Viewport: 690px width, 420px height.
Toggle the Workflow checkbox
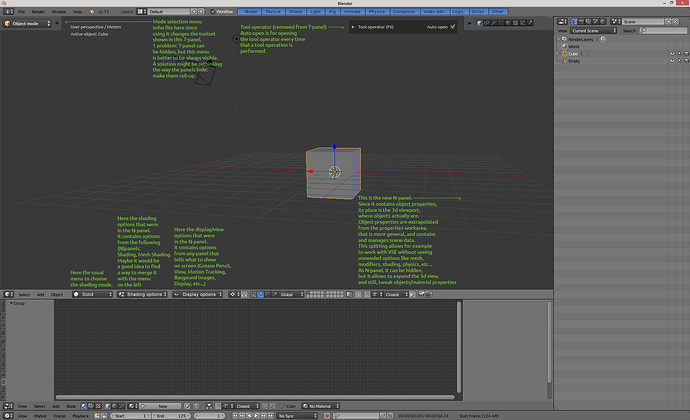[x=213, y=11]
